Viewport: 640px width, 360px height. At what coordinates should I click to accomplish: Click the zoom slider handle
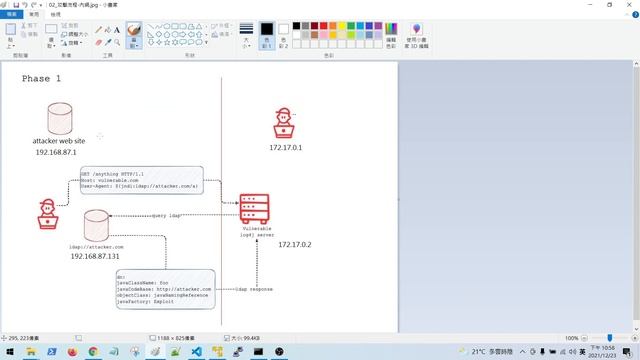pos(610,338)
